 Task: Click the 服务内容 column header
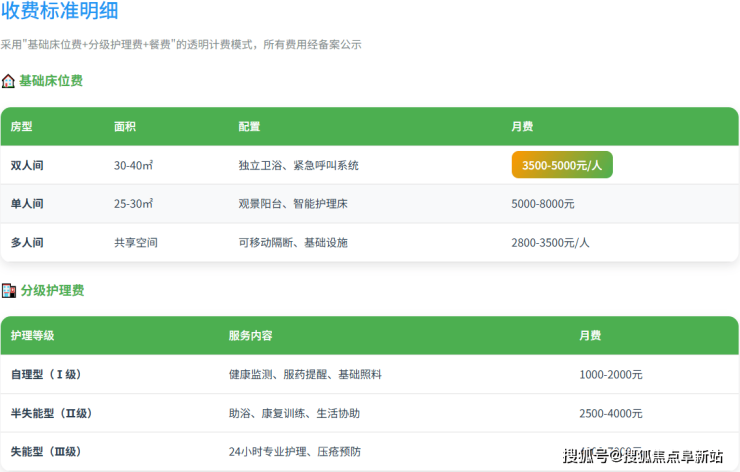click(250, 336)
